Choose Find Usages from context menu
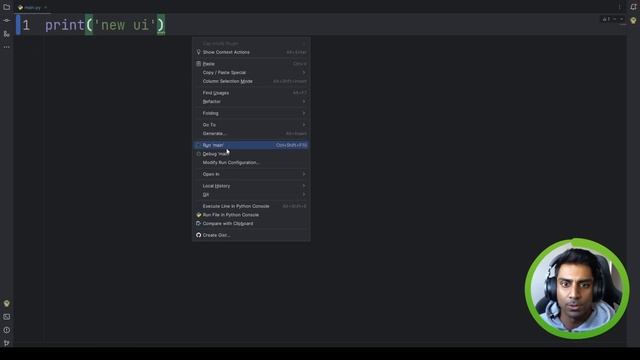The image size is (640, 360). point(251,93)
